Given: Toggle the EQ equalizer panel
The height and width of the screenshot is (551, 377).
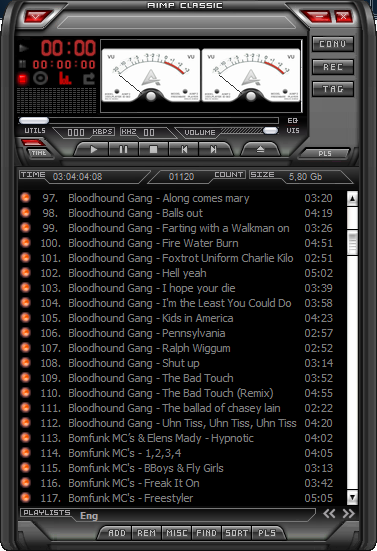Looking at the screenshot, I should pyautogui.click(x=292, y=121).
